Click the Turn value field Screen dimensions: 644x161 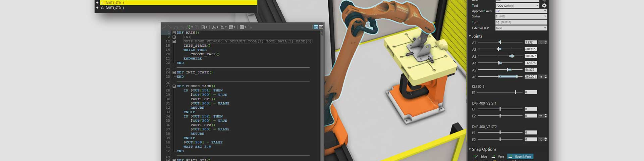(521, 22)
